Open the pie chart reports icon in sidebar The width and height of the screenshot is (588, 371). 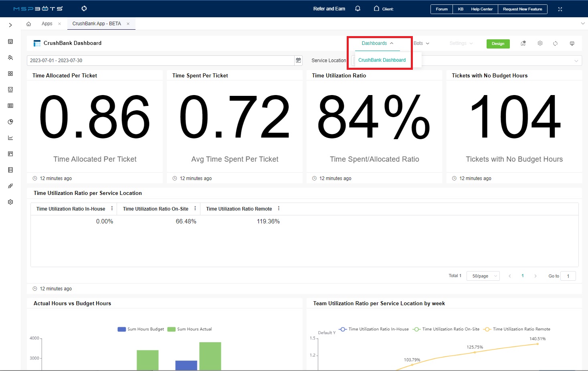(10, 122)
